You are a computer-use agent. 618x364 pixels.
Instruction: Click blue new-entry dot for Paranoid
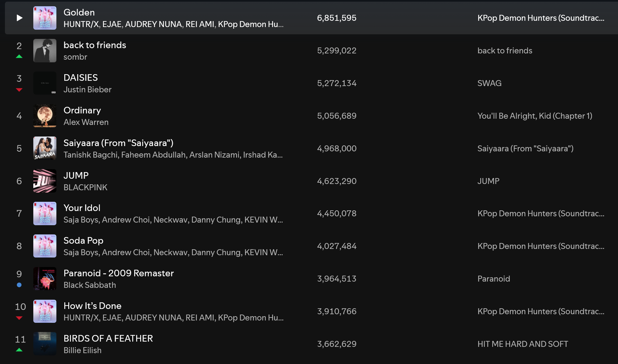pyautogui.click(x=19, y=285)
